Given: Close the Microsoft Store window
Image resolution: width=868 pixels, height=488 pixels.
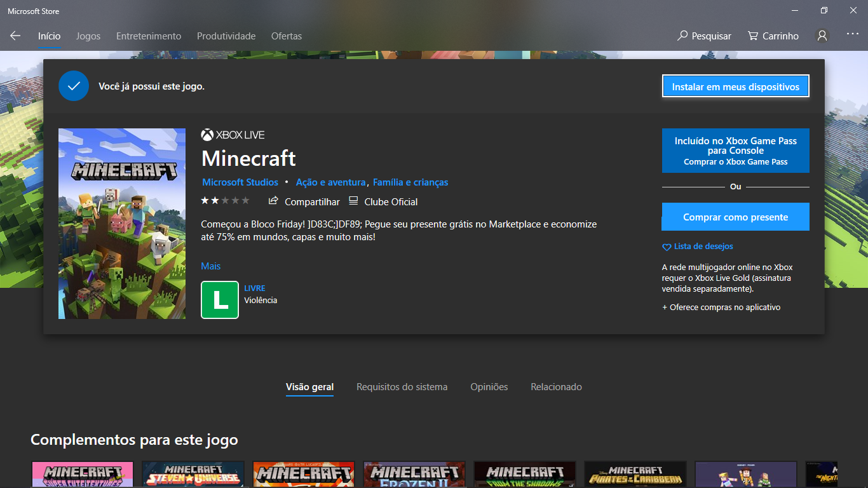Looking at the screenshot, I should (853, 11).
